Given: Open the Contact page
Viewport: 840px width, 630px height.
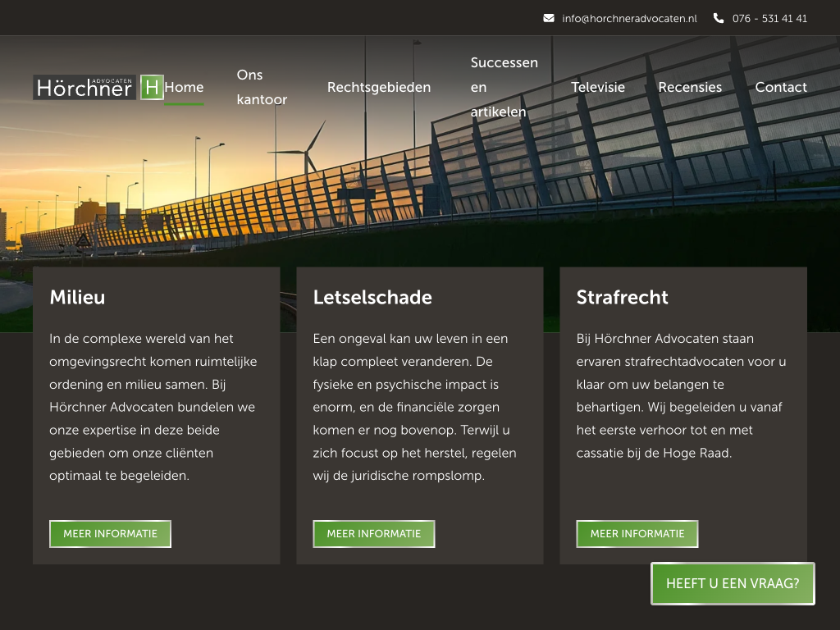Looking at the screenshot, I should tap(781, 87).
